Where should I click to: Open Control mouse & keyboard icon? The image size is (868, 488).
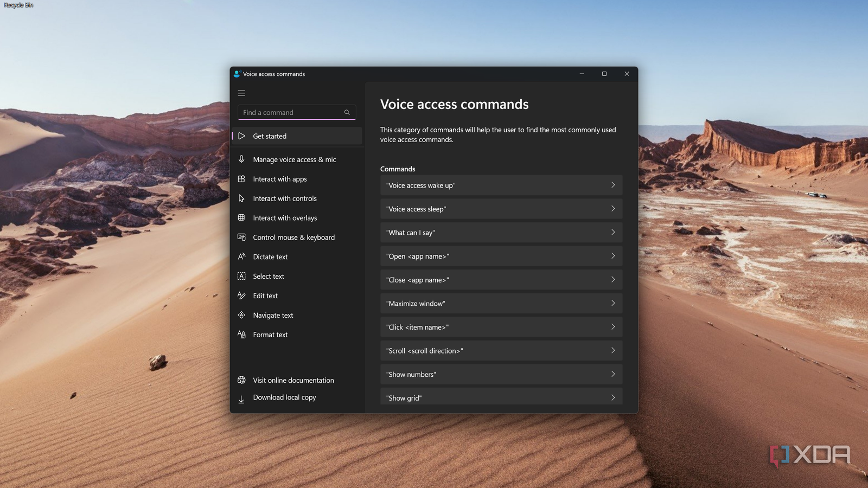coord(241,237)
